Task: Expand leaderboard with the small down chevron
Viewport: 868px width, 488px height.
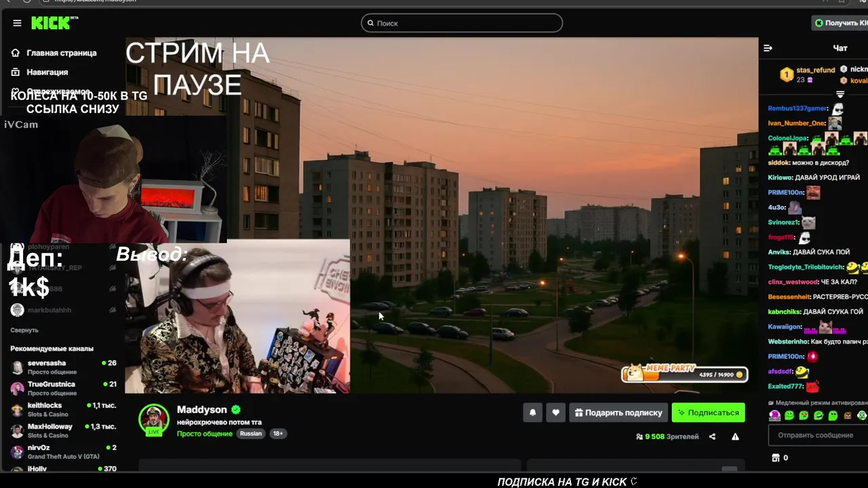Action: pyautogui.click(x=840, y=94)
